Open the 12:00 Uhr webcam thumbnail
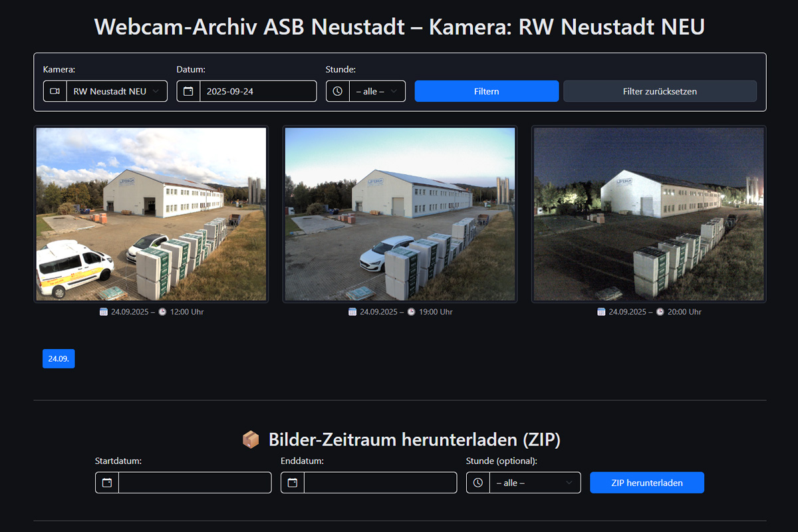798x532 pixels. [151, 214]
